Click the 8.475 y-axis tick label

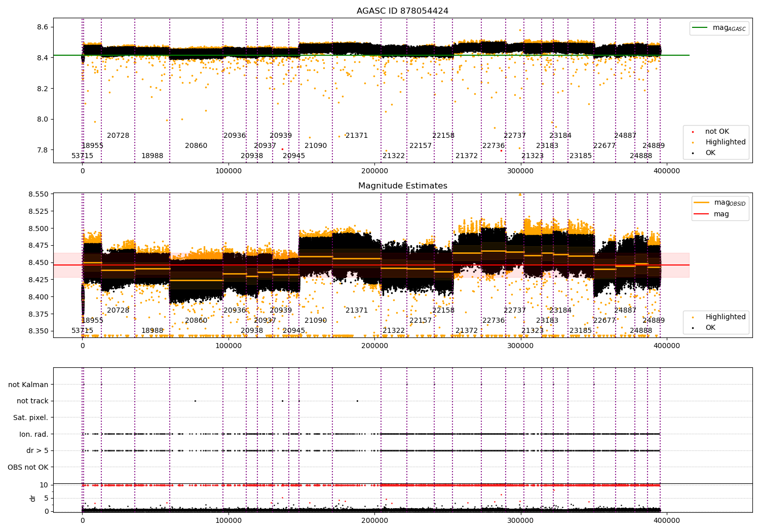[x=38, y=245]
